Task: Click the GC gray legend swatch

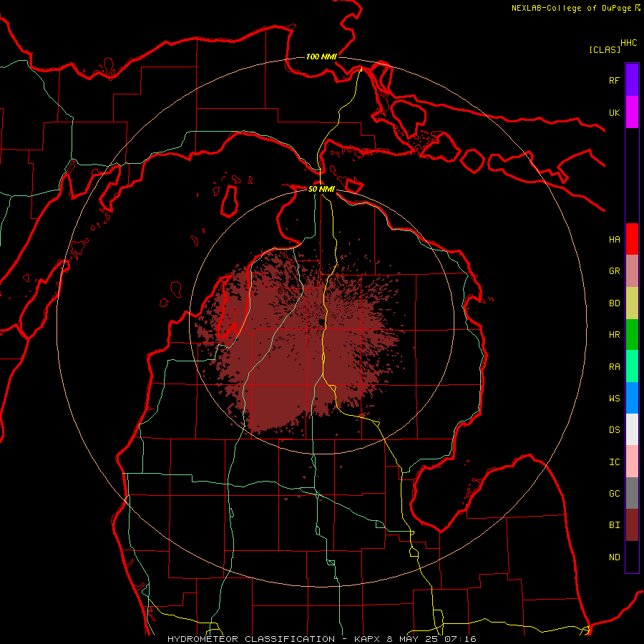Action: [632, 493]
